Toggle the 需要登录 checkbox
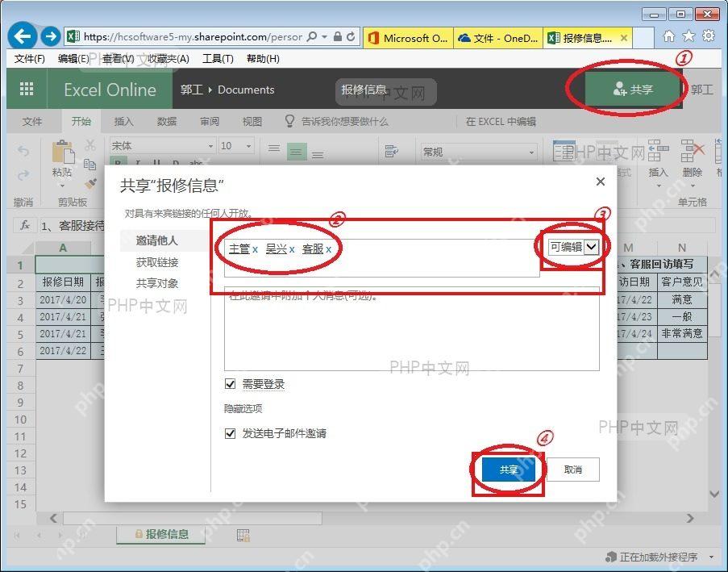The height and width of the screenshot is (572, 728). click(x=230, y=384)
